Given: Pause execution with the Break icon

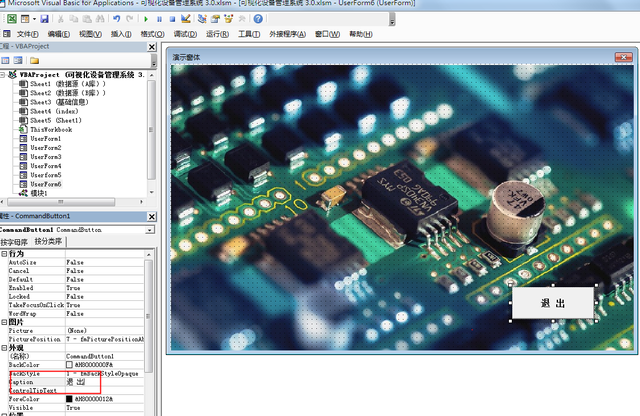Looking at the screenshot, I should point(160,19).
